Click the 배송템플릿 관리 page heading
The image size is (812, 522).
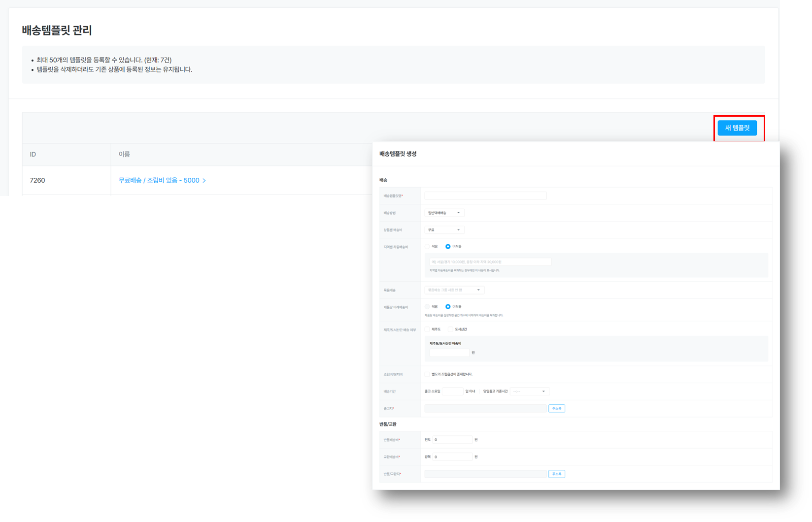(x=57, y=30)
